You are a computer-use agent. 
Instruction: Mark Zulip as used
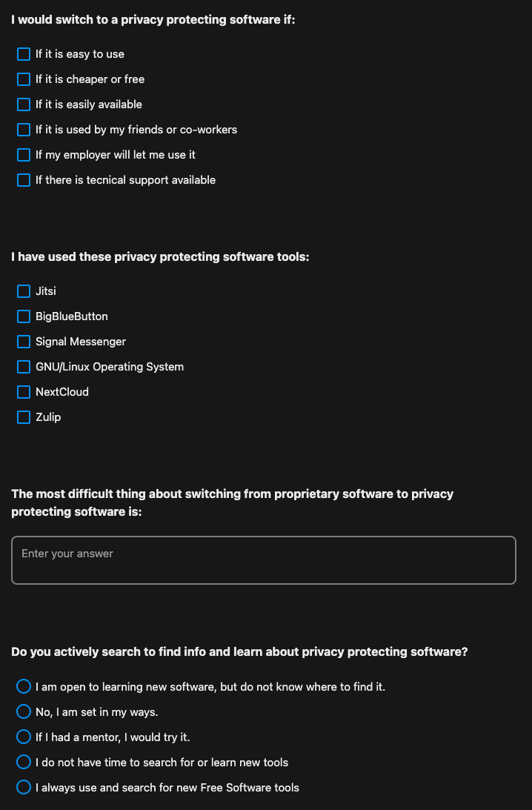(x=24, y=417)
